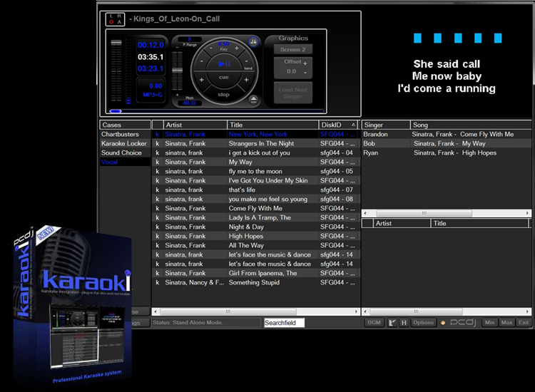This screenshot has width=535, height=392.
Task: Click the song progress bar marker
Action: point(116,111)
